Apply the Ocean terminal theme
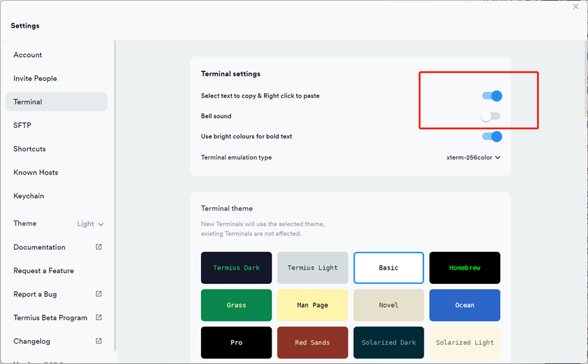588x364 pixels. coord(464,305)
